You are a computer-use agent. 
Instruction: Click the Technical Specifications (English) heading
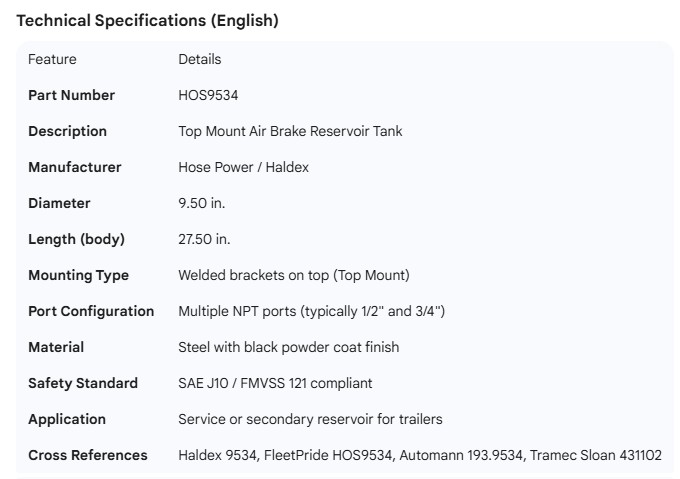[147, 20]
